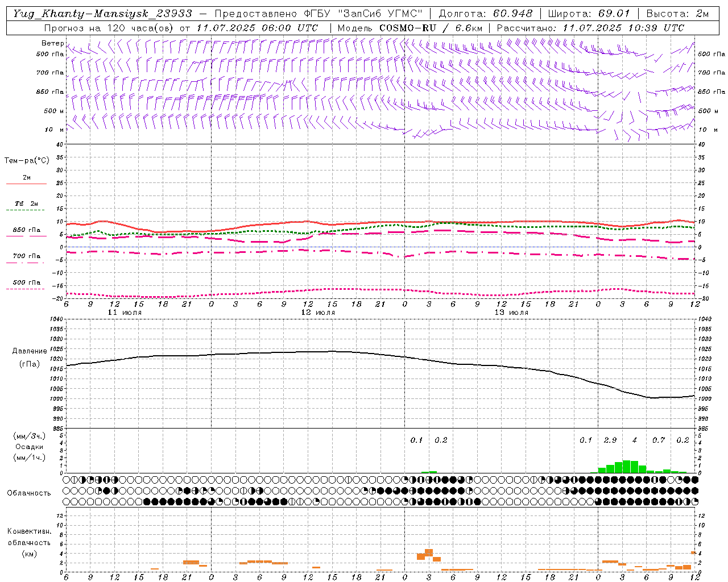Click the 850 гПа temperature legend entry

(27, 230)
